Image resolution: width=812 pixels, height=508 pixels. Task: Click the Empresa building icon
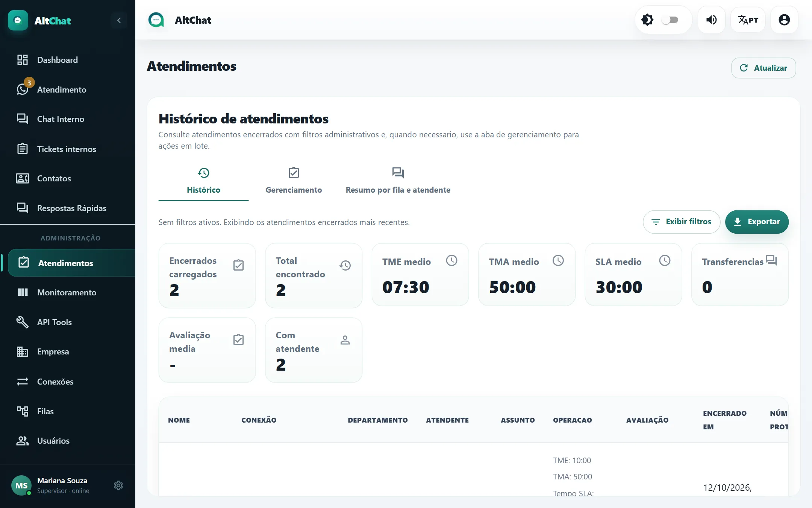(22, 351)
